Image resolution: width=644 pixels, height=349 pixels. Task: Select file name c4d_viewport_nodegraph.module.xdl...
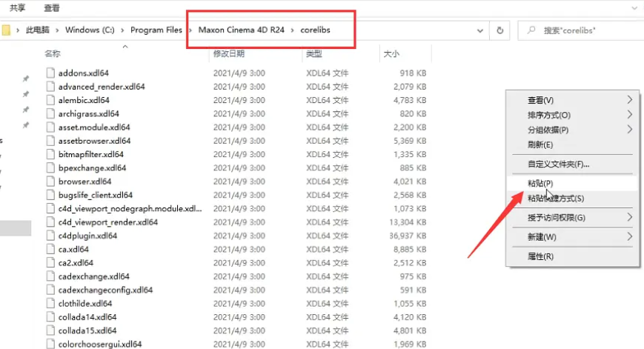[x=130, y=208]
